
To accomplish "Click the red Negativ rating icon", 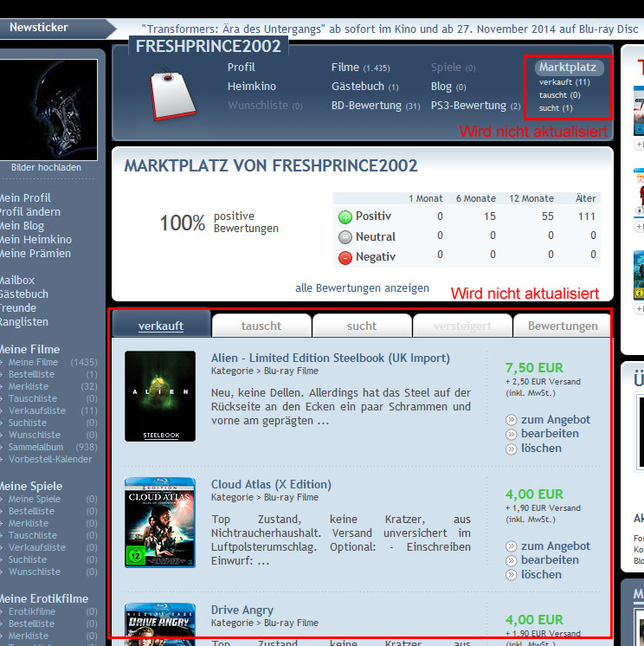I will point(345,257).
